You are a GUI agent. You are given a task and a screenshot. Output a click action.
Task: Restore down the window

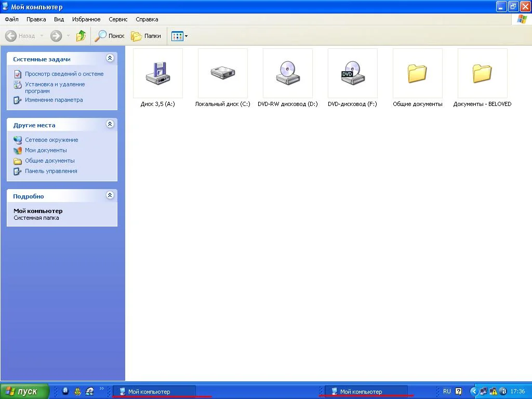pyautogui.click(x=513, y=6)
